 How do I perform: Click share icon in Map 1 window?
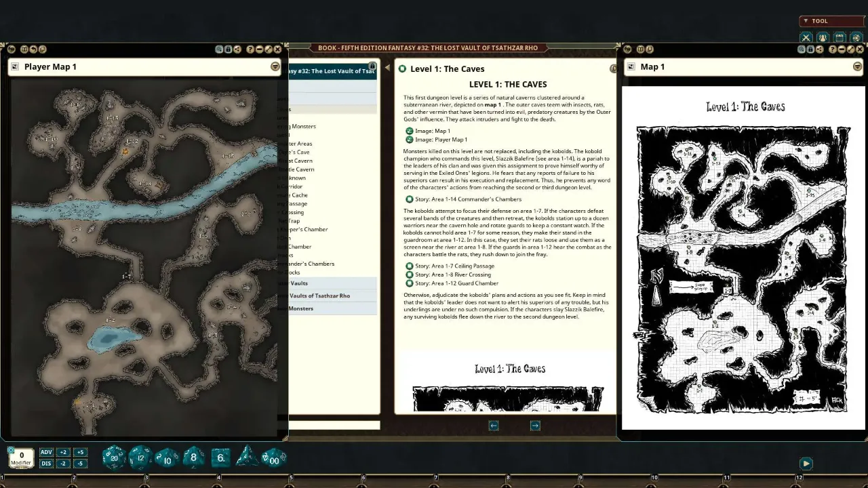tap(820, 49)
